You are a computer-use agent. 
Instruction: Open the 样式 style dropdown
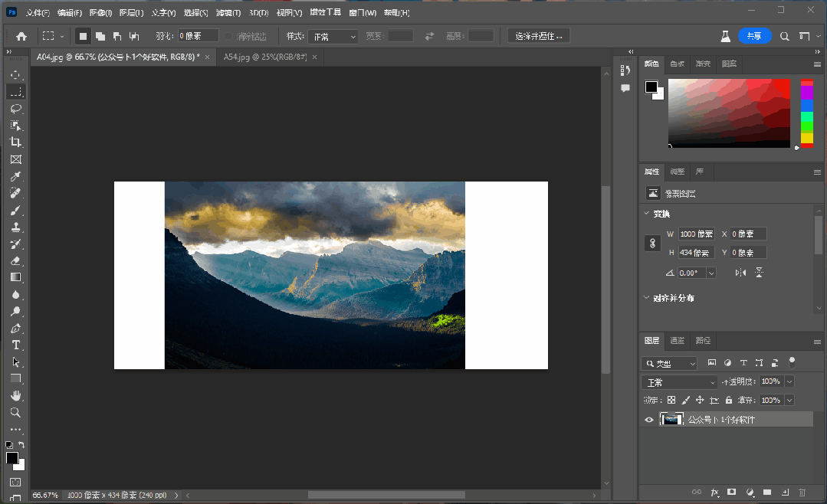(x=333, y=36)
